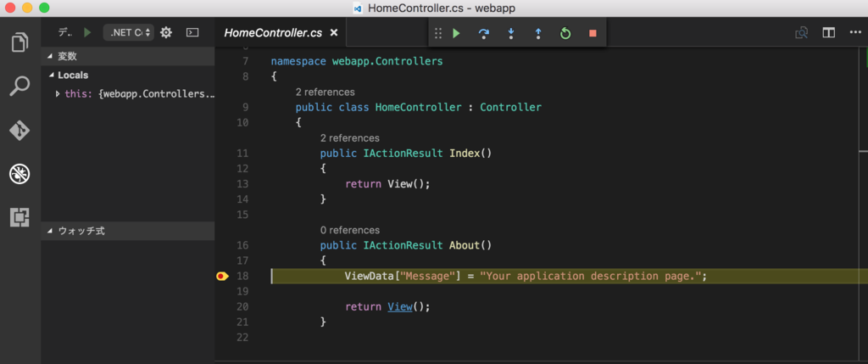Collapse the 変数 section

pyautogui.click(x=128, y=57)
